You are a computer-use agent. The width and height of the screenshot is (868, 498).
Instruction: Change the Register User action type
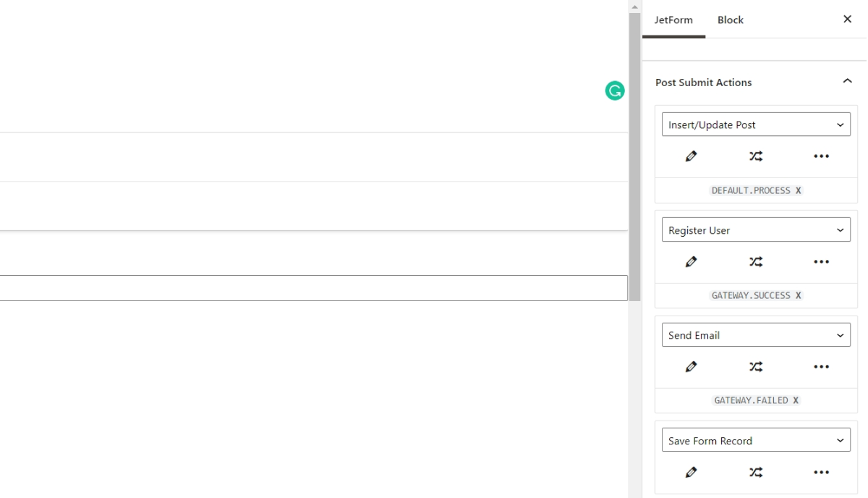click(x=756, y=229)
